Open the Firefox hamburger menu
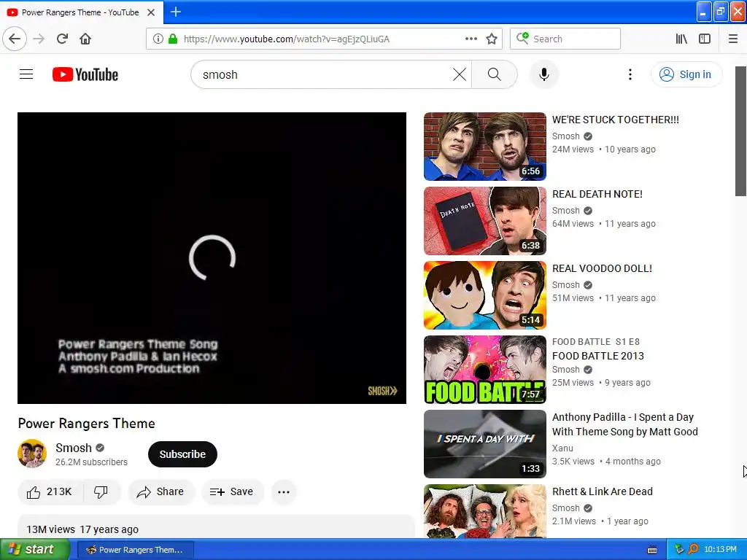The width and height of the screenshot is (747, 560). click(x=732, y=39)
